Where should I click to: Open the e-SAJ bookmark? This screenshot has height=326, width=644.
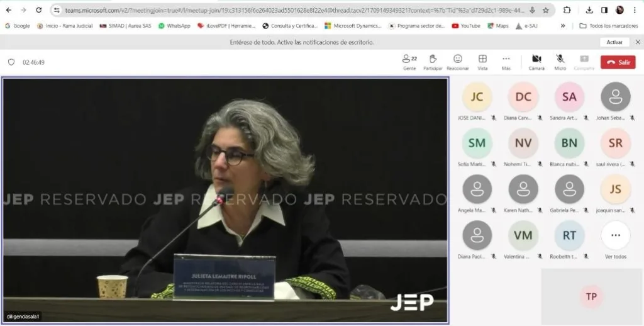(526, 25)
